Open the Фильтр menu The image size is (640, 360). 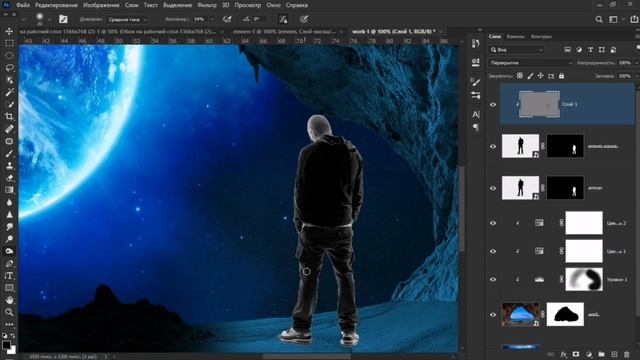coord(207,5)
